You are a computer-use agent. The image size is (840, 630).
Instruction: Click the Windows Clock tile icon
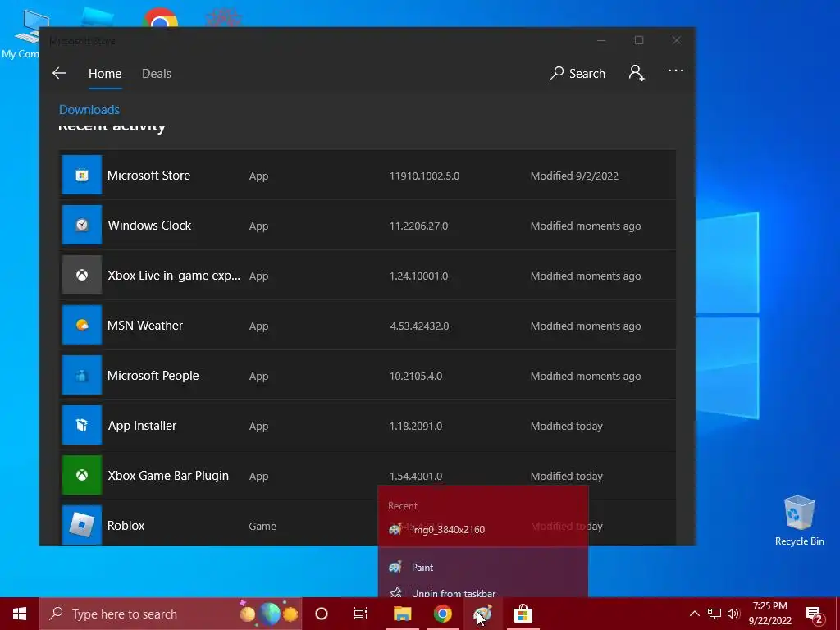(x=82, y=225)
